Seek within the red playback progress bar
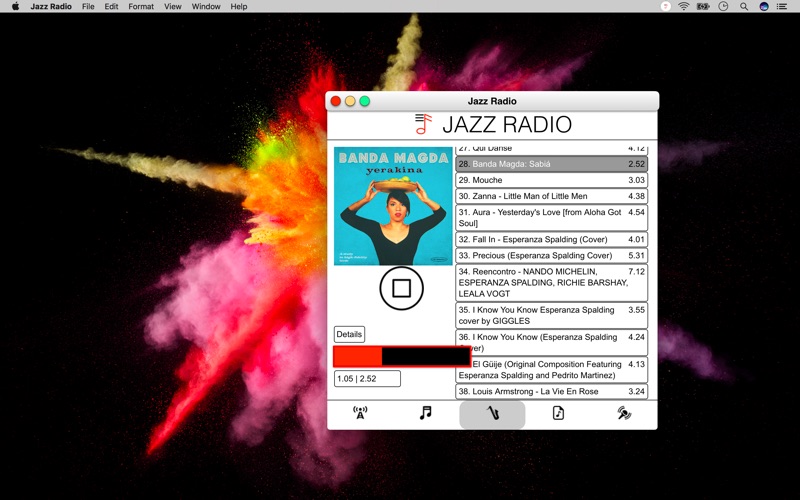 point(402,356)
